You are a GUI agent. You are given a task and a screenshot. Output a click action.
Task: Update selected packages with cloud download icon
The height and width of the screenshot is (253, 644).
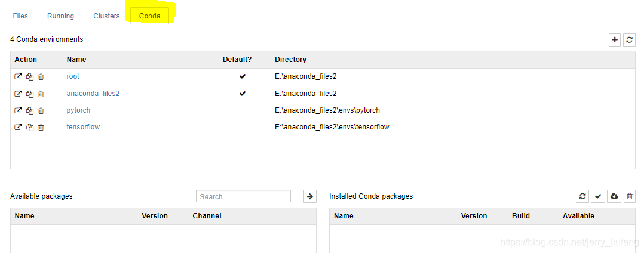coord(614,196)
